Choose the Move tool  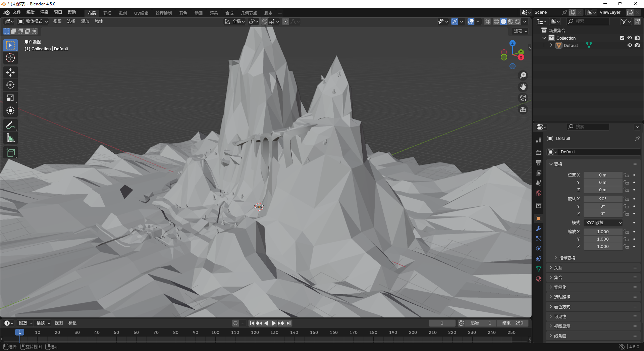10,72
